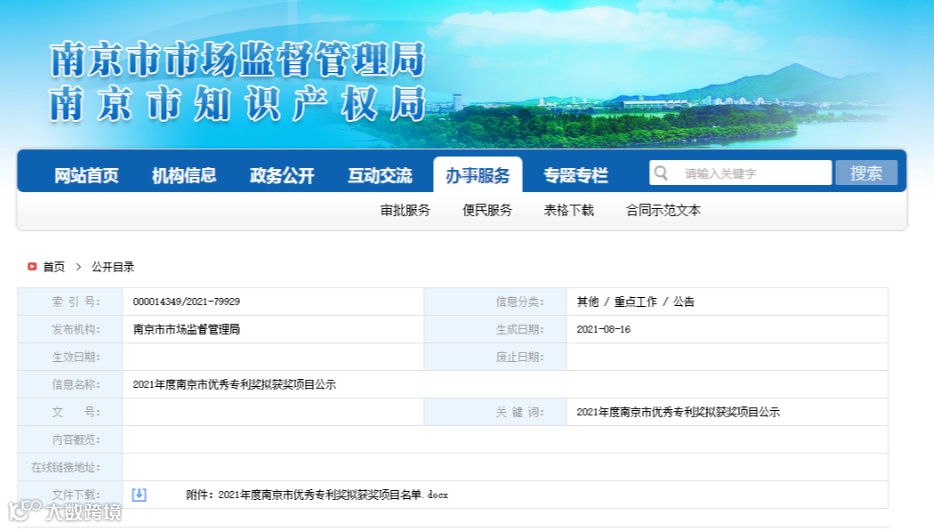The image size is (934, 529).
Task: Click the index number 000014349/2021-79929
Action: pos(186,301)
